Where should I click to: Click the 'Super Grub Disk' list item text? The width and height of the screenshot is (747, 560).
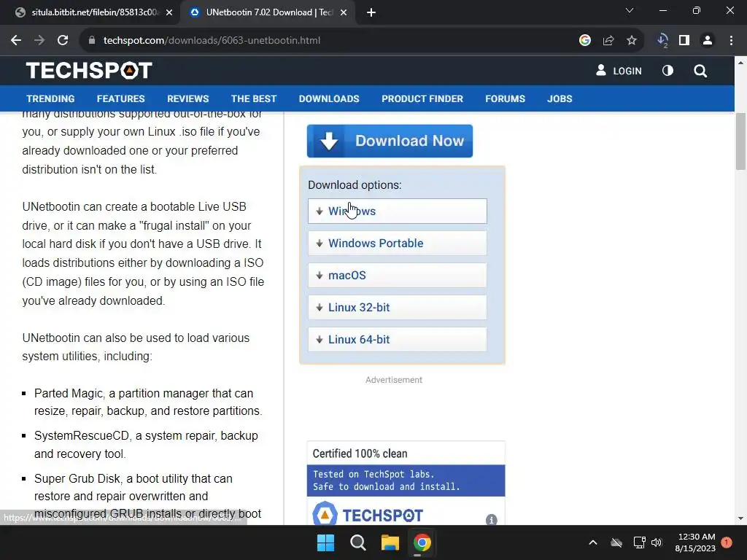pyautogui.click(x=147, y=496)
